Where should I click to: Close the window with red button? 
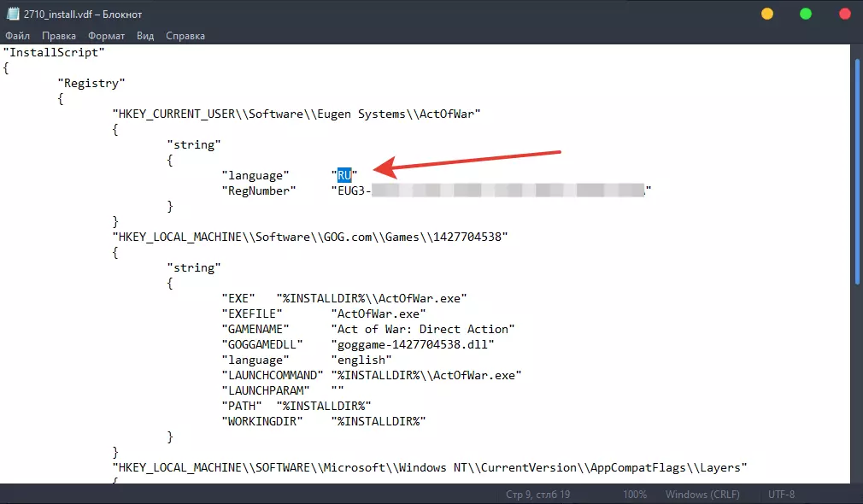(x=845, y=14)
